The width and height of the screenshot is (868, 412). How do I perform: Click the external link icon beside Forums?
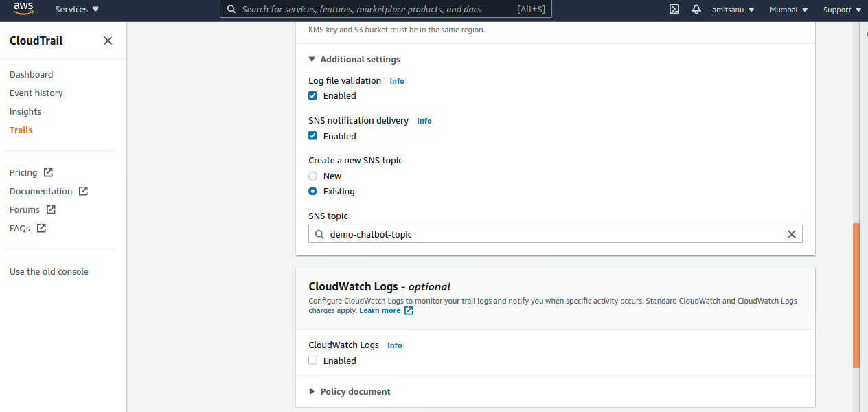click(51, 209)
